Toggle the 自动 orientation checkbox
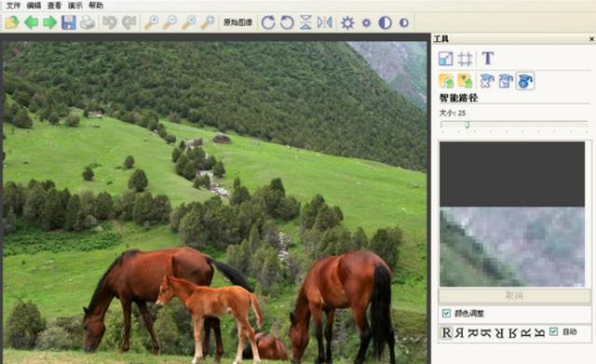This screenshot has height=364, width=596. pyautogui.click(x=554, y=331)
